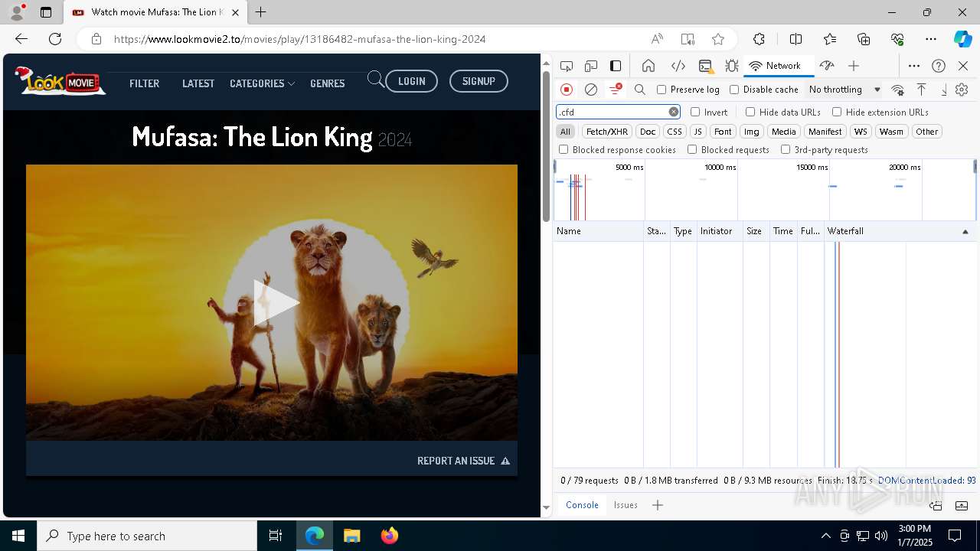The image size is (980, 551).
Task: Open the Welcome home icon tab in DevTools
Action: pyautogui.click(x=648, y=66)
